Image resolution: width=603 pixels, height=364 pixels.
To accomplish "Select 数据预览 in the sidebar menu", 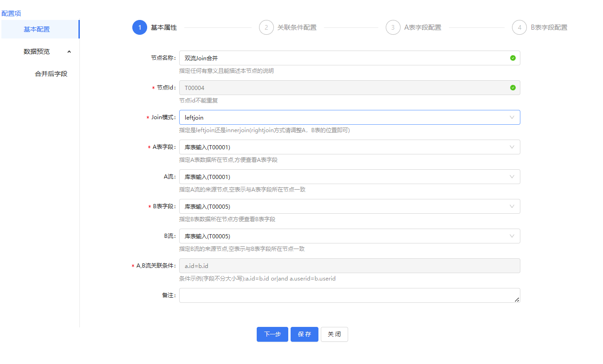I will click(37, 51).
